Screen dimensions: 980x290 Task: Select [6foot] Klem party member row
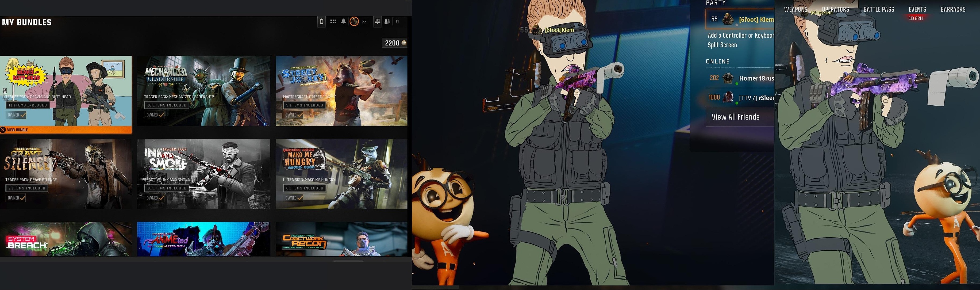tap(740, 20)
